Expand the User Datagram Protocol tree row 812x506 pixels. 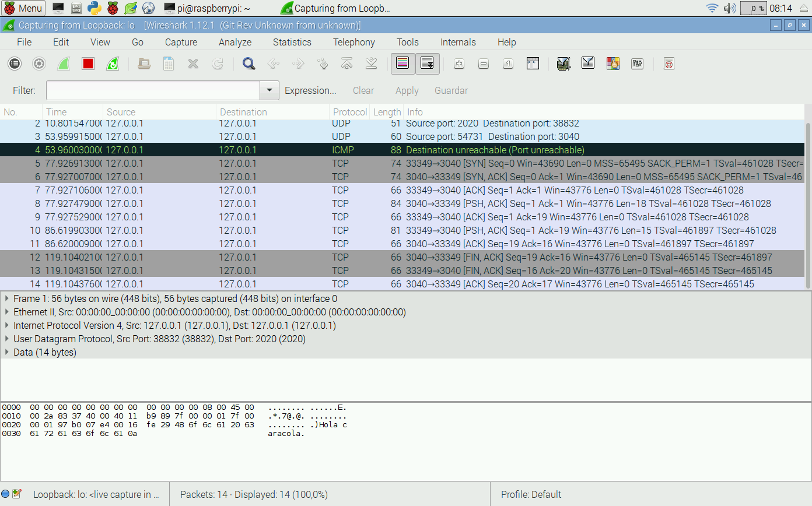click(x=6, y=339)
